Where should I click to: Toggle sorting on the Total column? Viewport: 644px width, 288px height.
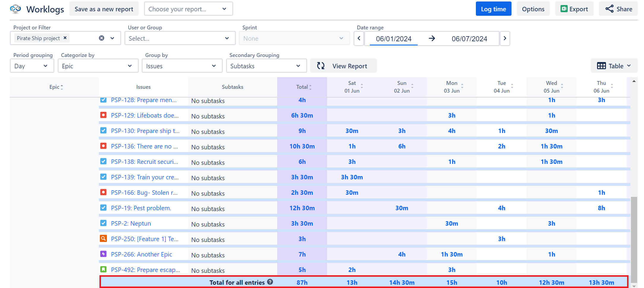311,87
